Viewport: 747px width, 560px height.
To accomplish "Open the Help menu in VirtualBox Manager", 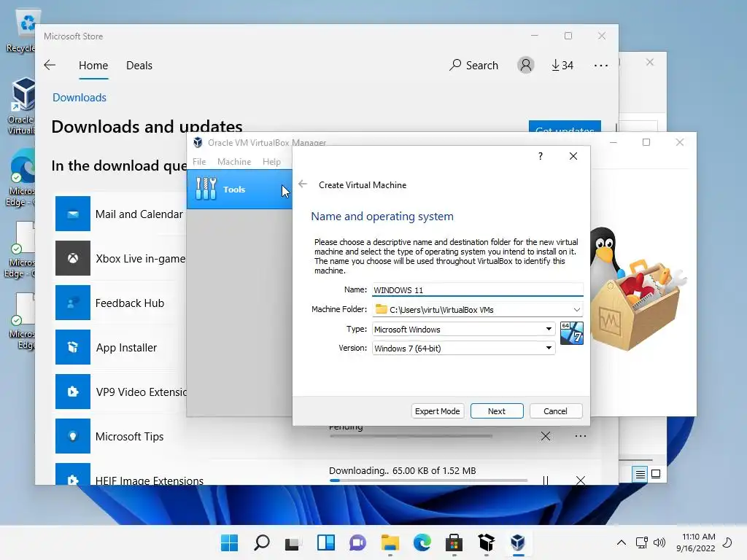I will tap(271, 161).
